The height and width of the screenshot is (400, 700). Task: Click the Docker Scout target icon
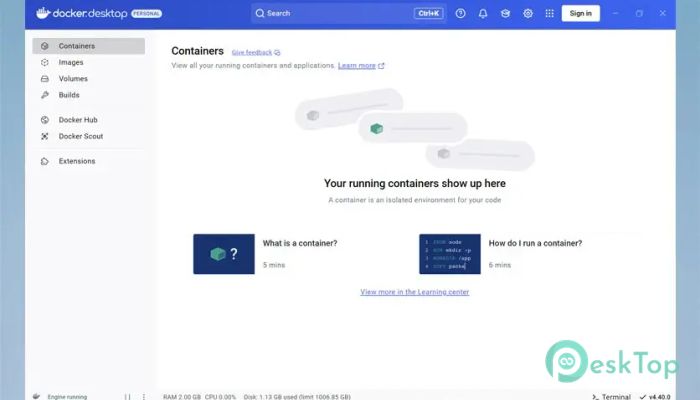[45, 136]
